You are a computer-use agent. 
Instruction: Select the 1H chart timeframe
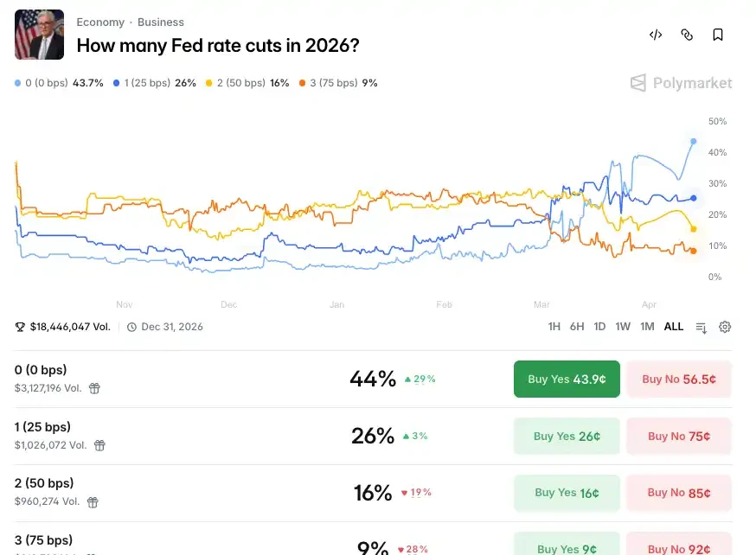tap(554, 327)
